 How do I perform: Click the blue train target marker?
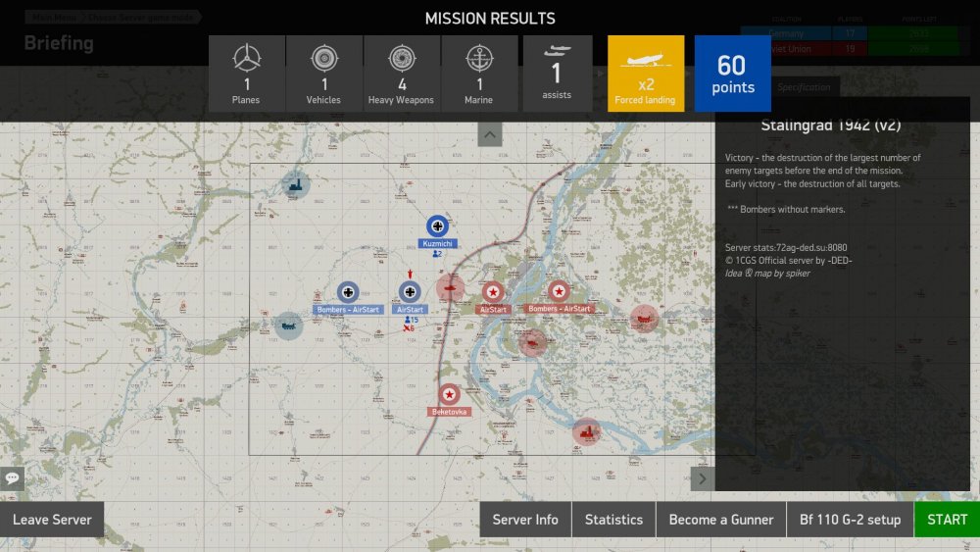pos(289,326)
